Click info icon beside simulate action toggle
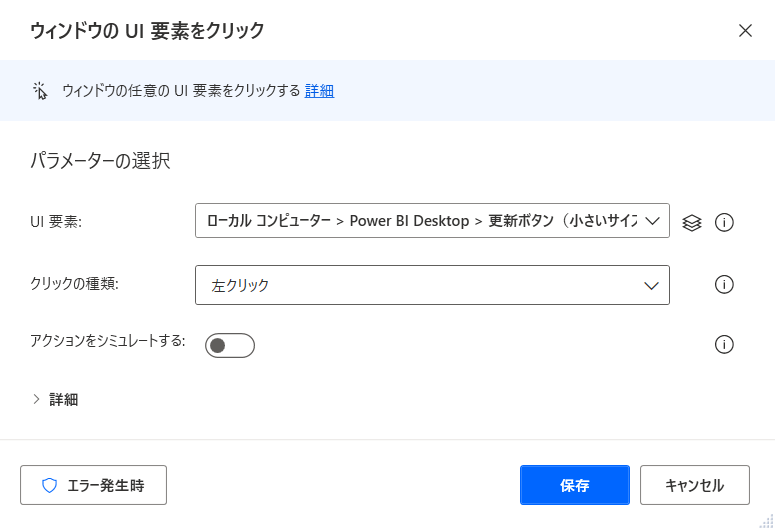Viewport: 775px width, 530px height. (725, 345)
